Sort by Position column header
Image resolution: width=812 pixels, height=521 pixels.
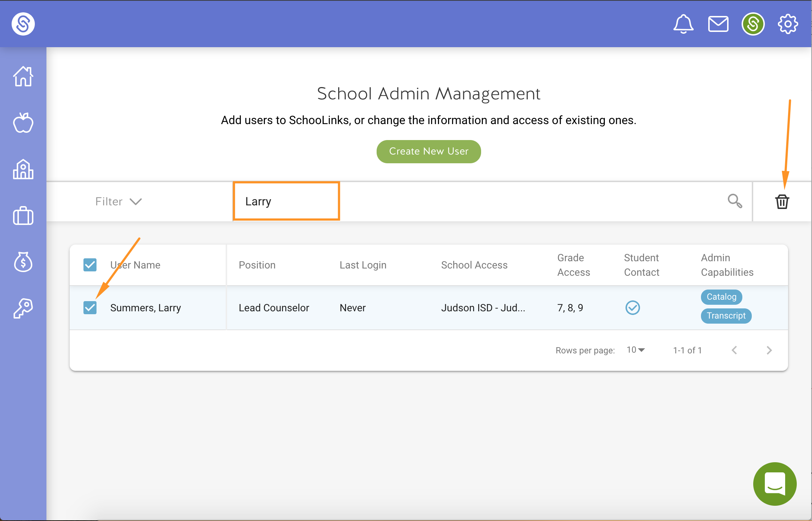[x=257, y=265]
